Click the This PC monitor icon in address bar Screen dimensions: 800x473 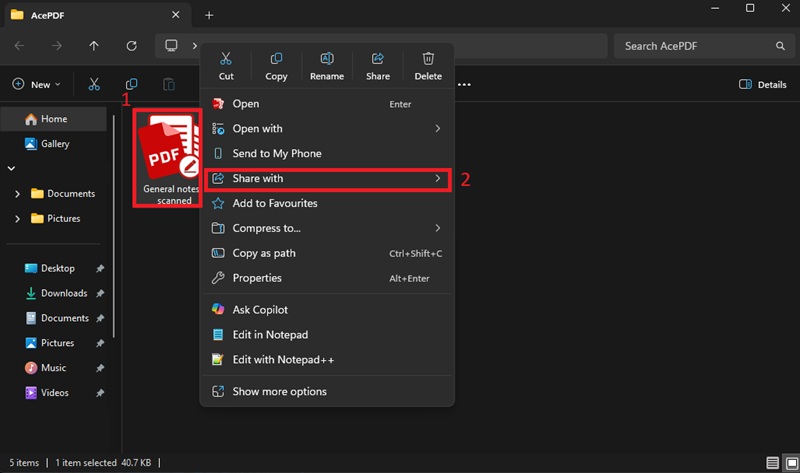point(171,45)
